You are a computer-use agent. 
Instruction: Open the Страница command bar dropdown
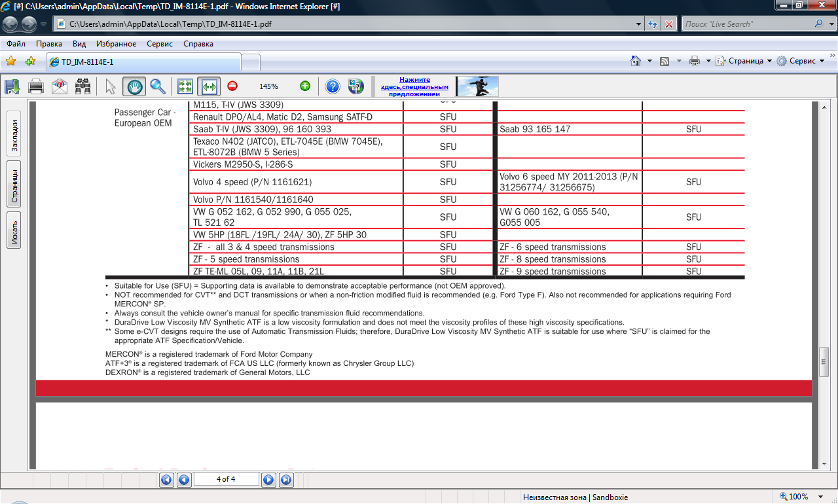coord(744,61)
